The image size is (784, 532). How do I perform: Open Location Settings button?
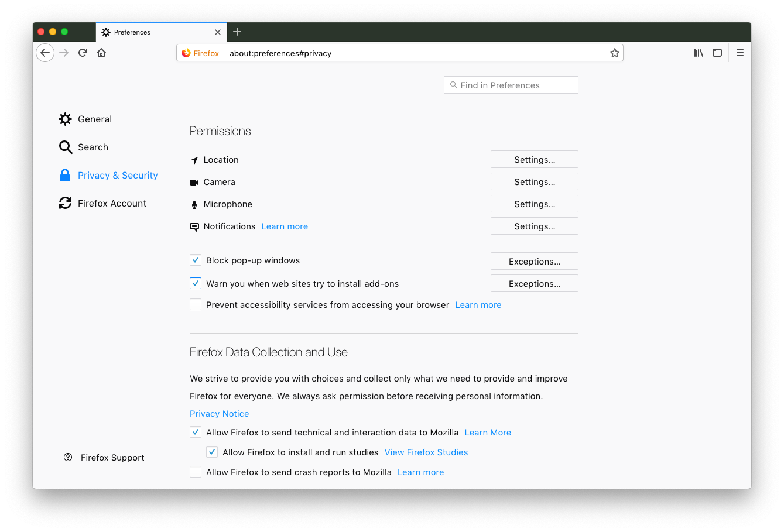tap(535, 160)
